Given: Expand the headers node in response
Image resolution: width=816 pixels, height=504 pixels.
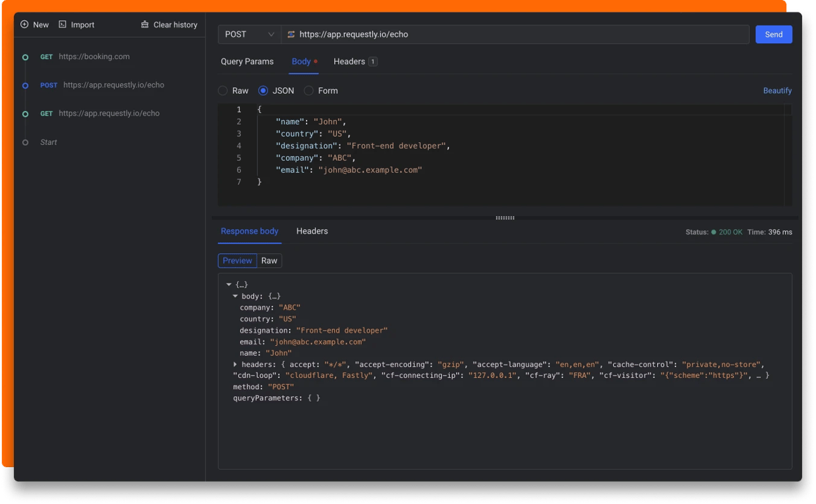Looking at the screenshot, I should pyautogui.click(x=235, y=364).
